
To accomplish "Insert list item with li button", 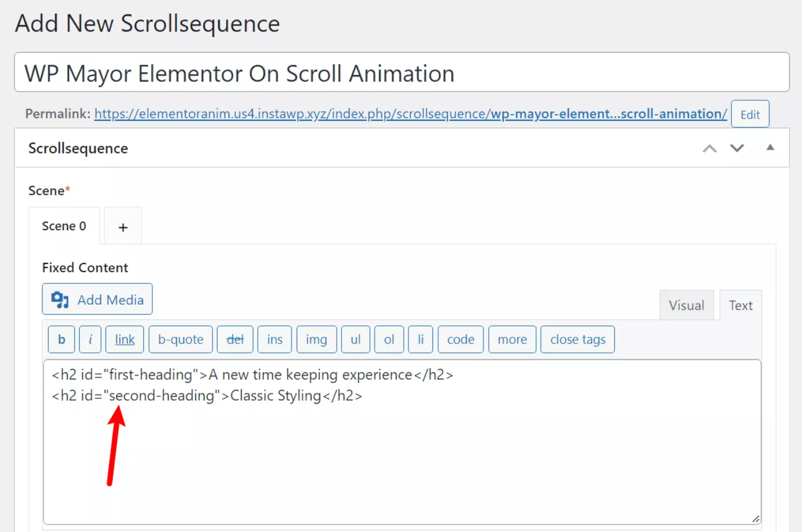I will pos(420,340).
